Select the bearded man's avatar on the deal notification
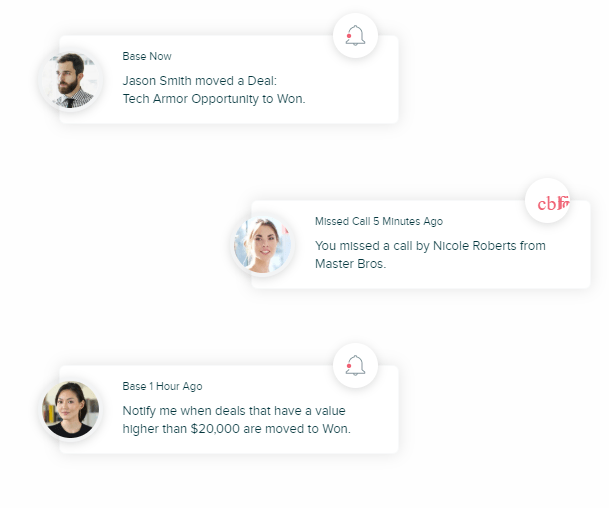 click(70, 80)
